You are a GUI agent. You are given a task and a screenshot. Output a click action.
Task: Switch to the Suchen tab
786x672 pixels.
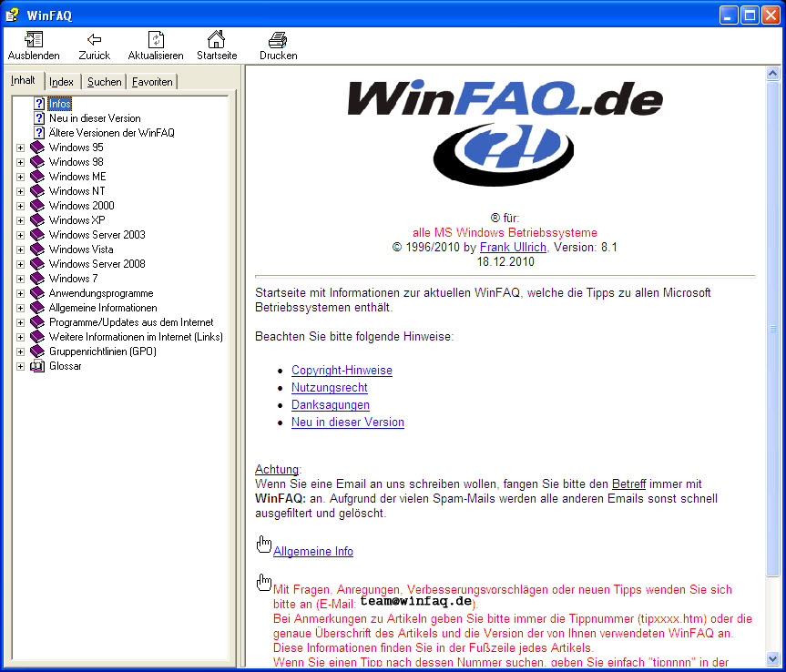point(104,82)
